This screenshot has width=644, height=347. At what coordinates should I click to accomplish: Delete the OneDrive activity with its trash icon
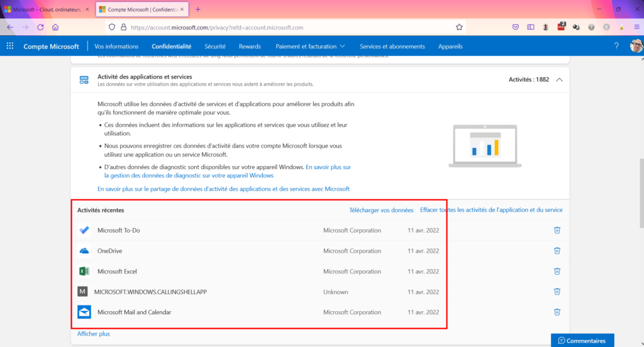click(x=557, y=250)
